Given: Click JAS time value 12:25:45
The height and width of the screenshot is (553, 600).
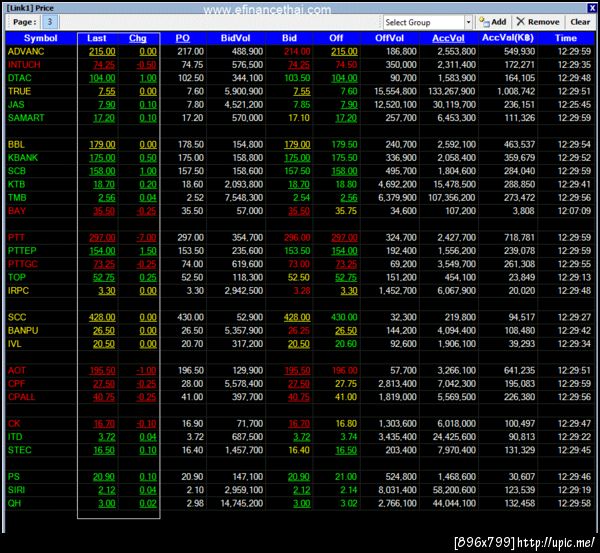Looking at the screenshot, I should [x=574, y=105].
